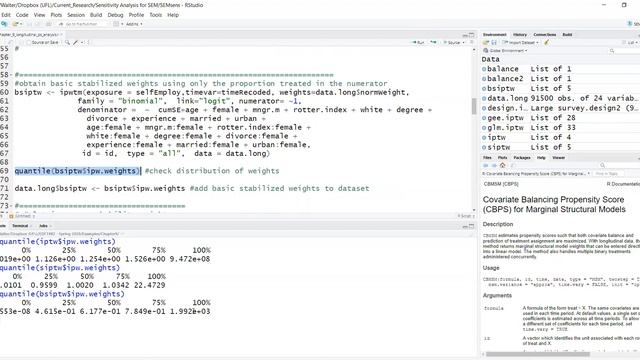The height and width of the screenshot is (360, 640).
Task: Click the Help forward arrow
Action: click(494, 165)
